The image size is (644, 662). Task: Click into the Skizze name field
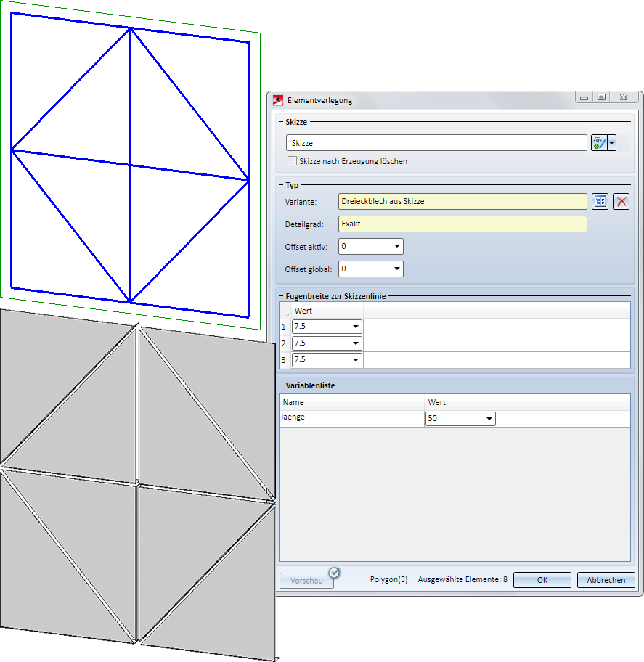click(436, 143)
